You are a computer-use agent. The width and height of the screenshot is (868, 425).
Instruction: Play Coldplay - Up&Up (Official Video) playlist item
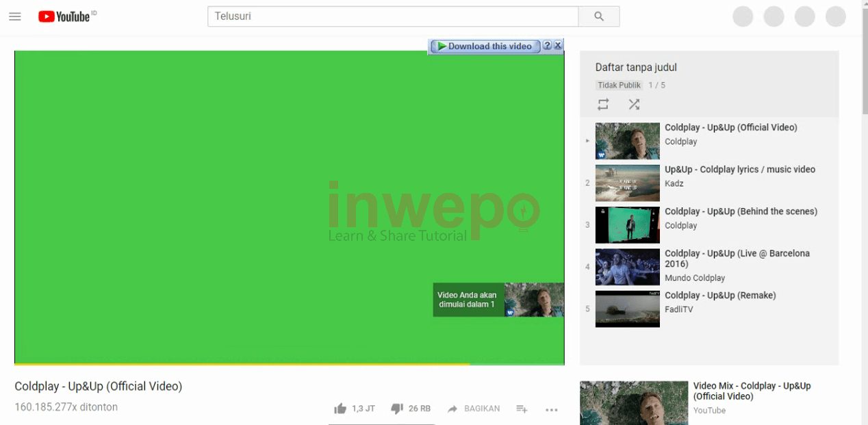tap(731, 127)
